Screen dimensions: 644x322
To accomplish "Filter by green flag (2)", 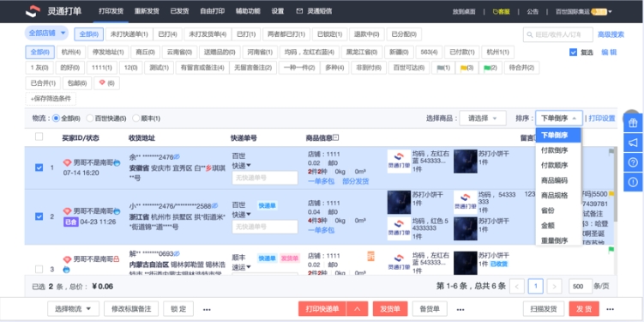I will pyautogui.click(x=491, y=68).
